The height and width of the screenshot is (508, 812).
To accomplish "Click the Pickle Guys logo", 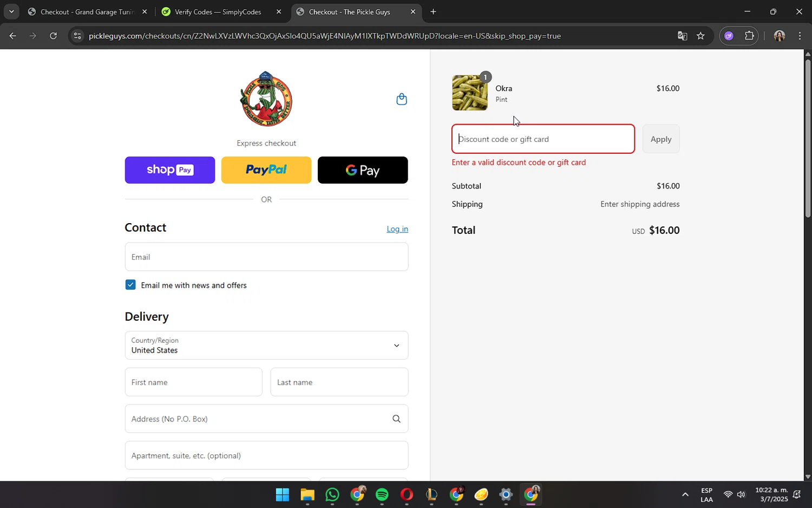I will [266, 99].
